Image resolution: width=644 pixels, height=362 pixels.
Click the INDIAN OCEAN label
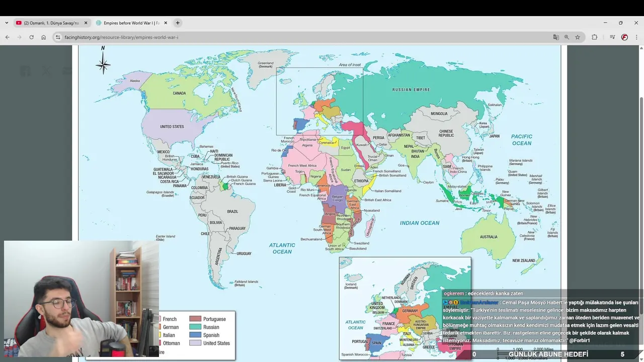pyautogui.click(x=420, y=223)
